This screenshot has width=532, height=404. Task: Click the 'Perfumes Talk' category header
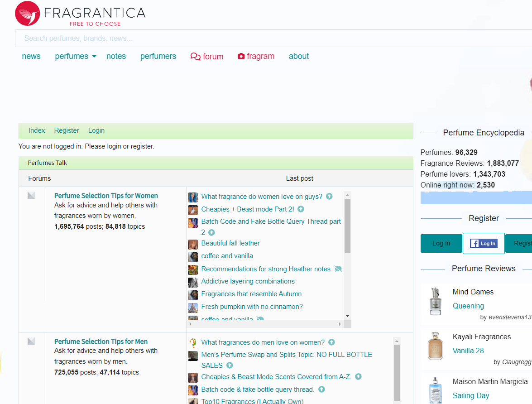click(48, 163)
